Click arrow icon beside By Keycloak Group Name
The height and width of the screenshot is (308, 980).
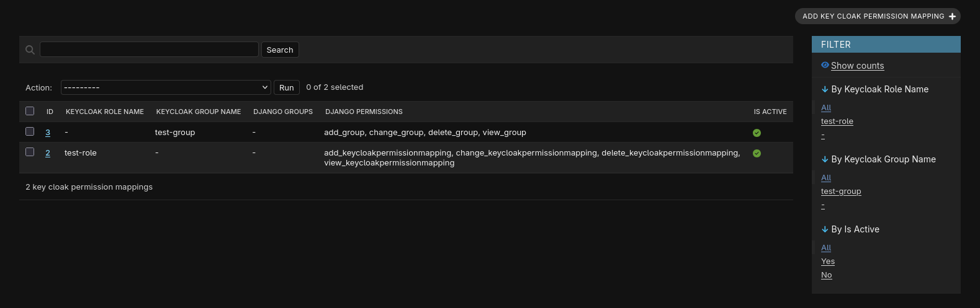pos(825,159)
